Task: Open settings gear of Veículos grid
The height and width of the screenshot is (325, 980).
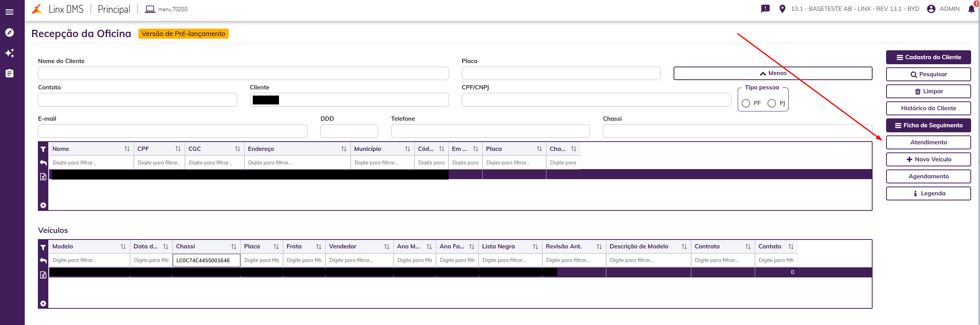Action: 43,304
